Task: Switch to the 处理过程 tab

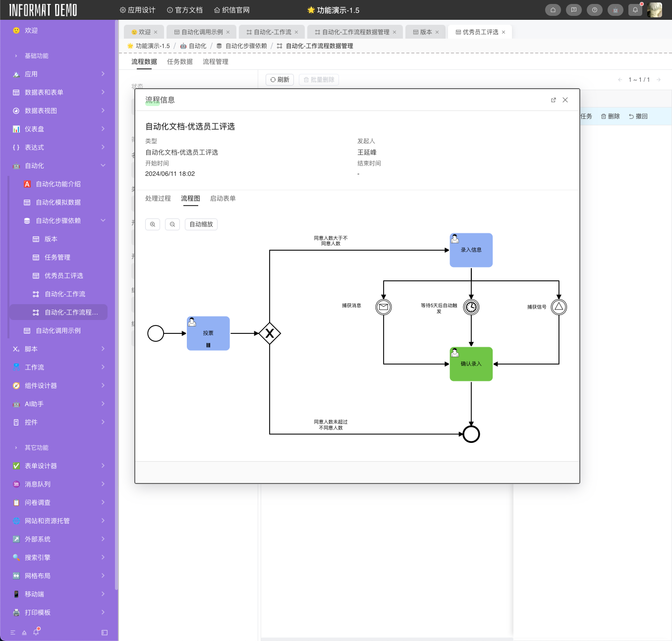Action: (158, 199)
